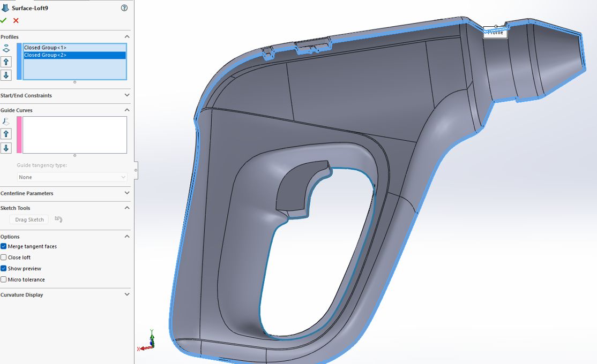The height and width of the screenshot is (364, 597).
Task: Enable Micro tolerance
Action: (x=4, y=279)
